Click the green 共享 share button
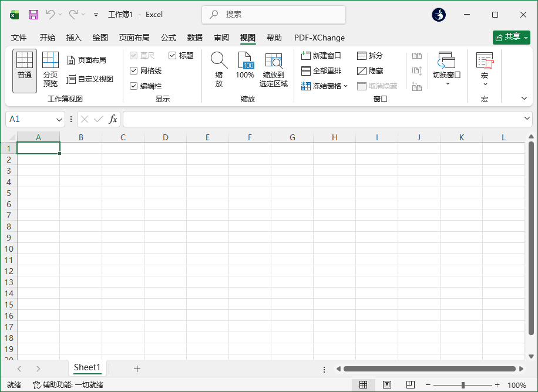Screen dimensions: 538x392 (x=511, y=36)
